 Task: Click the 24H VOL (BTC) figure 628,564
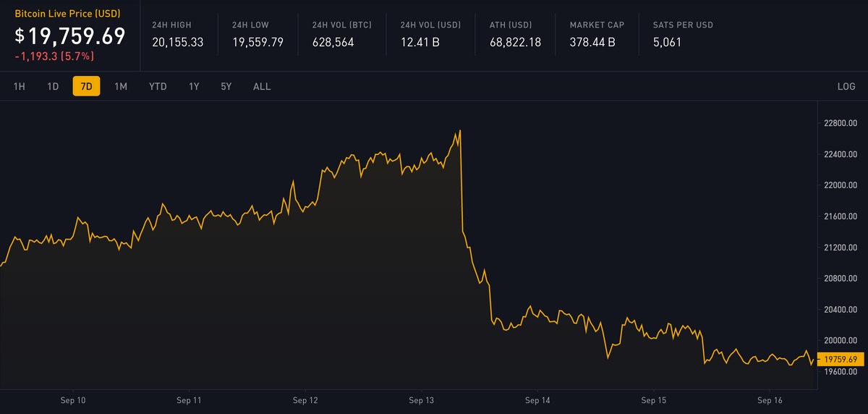(333, 42)
